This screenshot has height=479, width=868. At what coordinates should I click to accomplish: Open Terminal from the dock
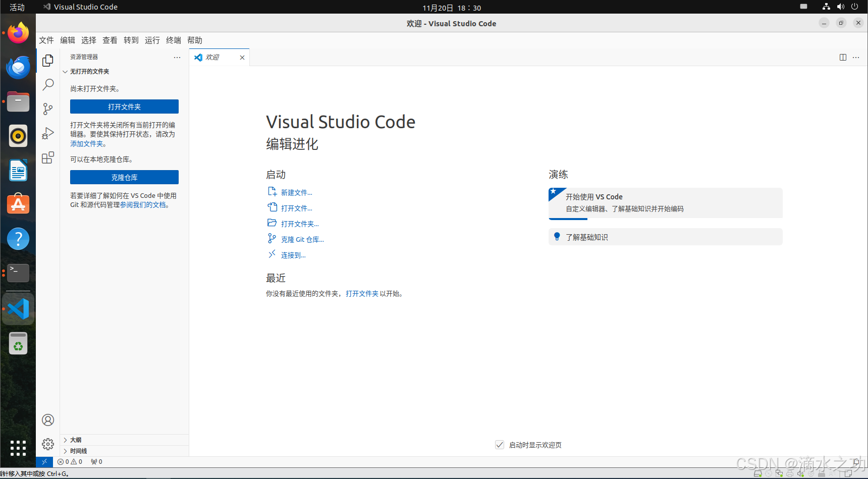point(18,273)
